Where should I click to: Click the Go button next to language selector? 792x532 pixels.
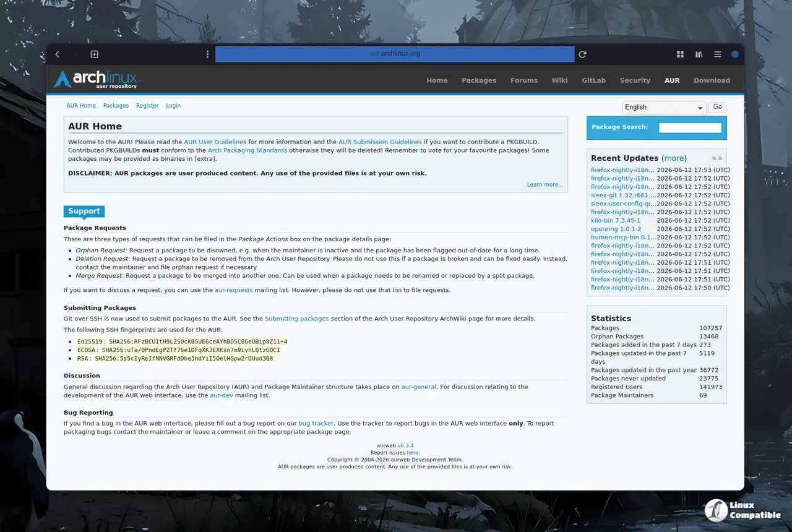coord(717,107)
